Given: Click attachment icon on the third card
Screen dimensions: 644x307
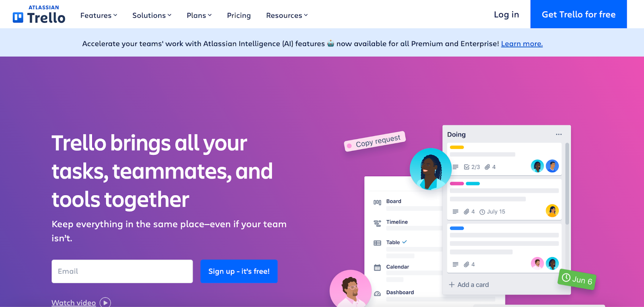Looking at the screenshot, I should click(x=466, y=264).
